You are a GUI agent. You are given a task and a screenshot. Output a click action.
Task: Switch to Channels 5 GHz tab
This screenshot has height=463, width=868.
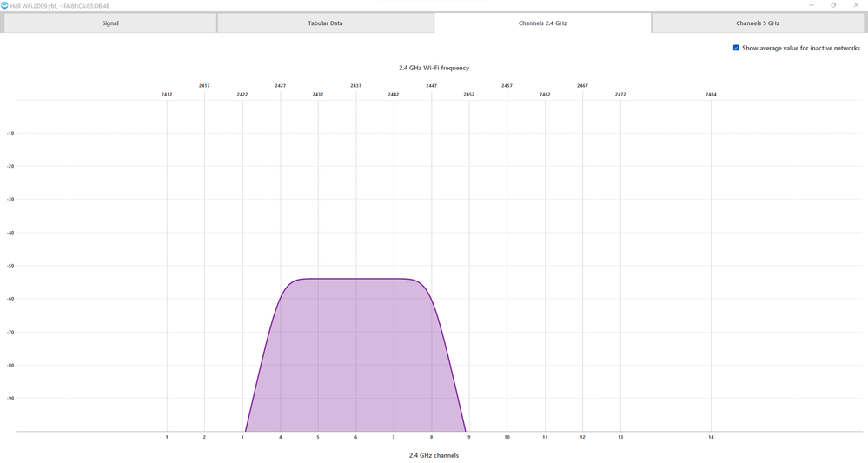click(758, 23)
